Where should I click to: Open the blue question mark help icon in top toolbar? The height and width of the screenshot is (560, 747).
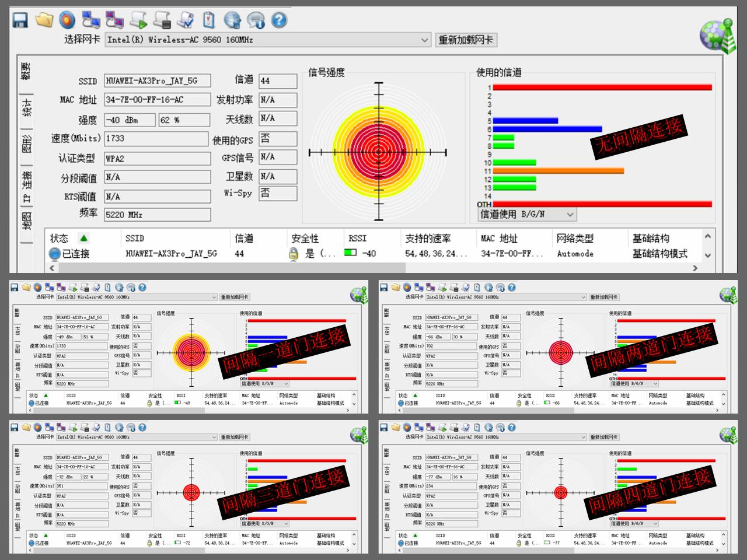280,20
